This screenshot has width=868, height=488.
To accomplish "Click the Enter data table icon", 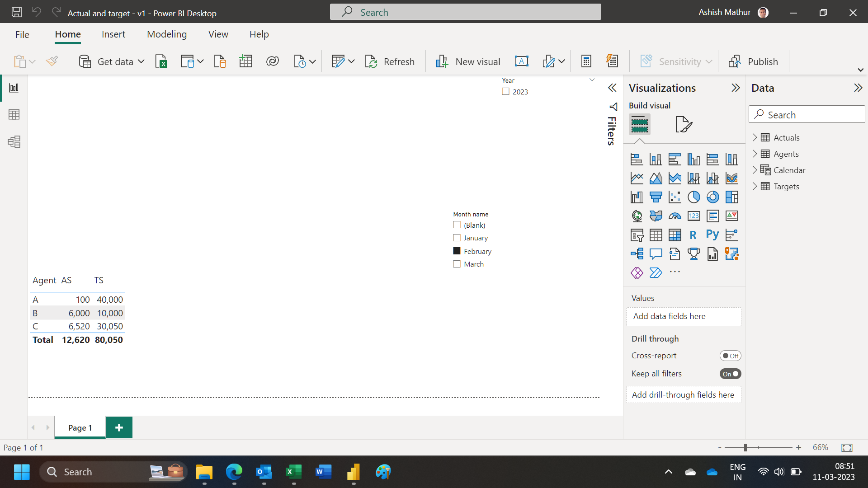I will tap(245, 61).
